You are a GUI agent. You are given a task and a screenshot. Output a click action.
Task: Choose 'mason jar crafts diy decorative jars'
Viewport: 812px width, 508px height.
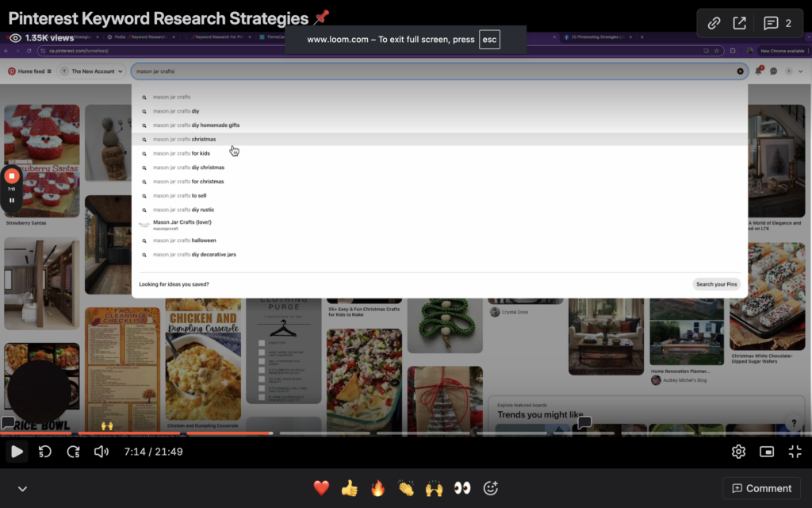click(439, 255)
